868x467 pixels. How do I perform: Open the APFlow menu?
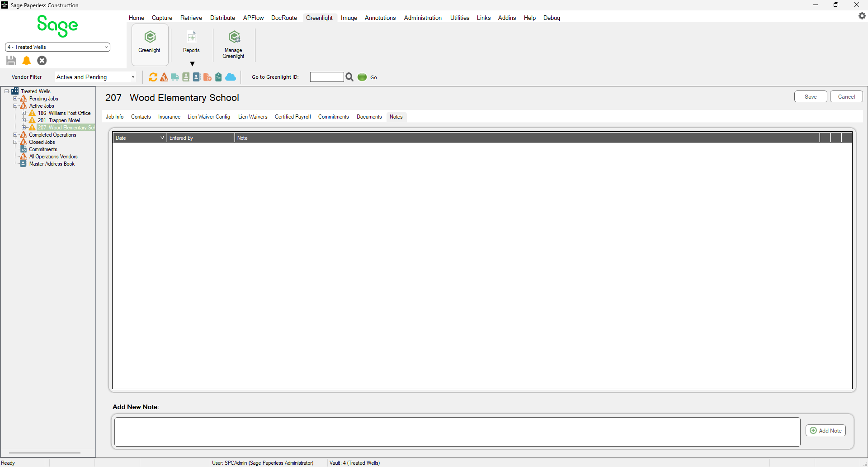(253, 18)
